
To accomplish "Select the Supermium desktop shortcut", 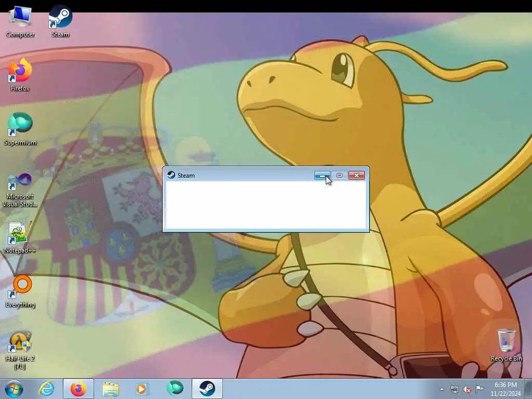I will [20, 129].
